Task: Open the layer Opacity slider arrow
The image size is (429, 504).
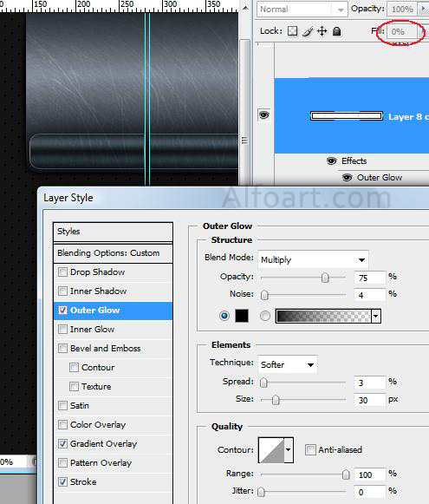Action: pos(423,9)
